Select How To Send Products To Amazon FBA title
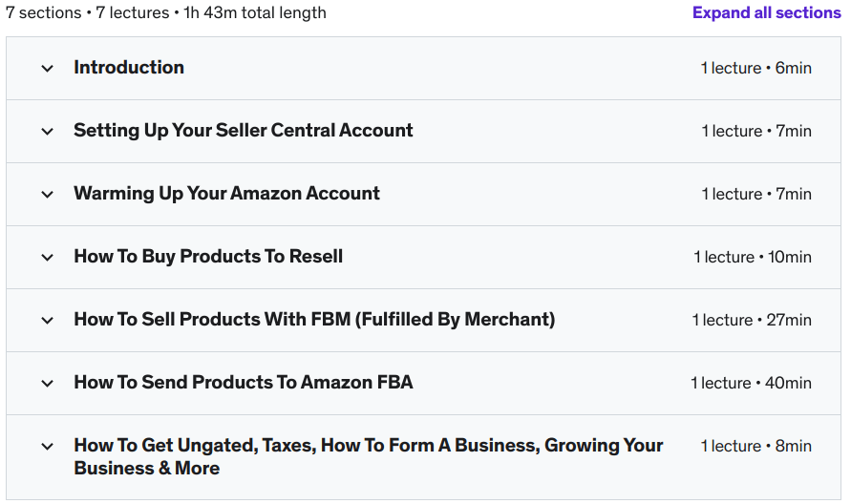 click(244, 383)
